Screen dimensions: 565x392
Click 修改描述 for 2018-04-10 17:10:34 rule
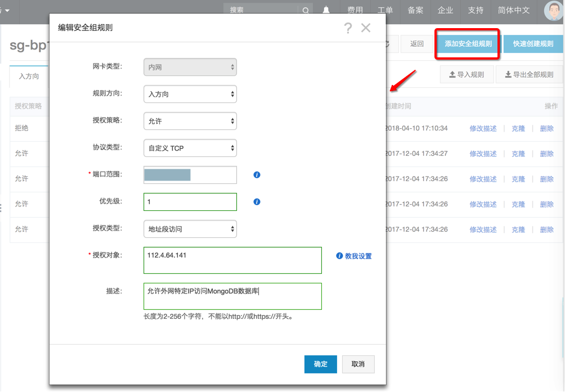(483, 128)
